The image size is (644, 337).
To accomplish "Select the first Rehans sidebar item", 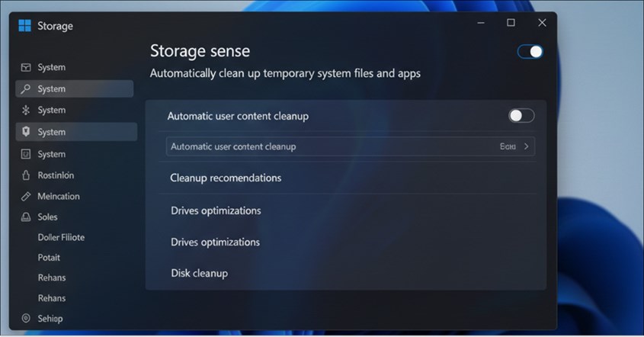I will (x=52, y=278).
